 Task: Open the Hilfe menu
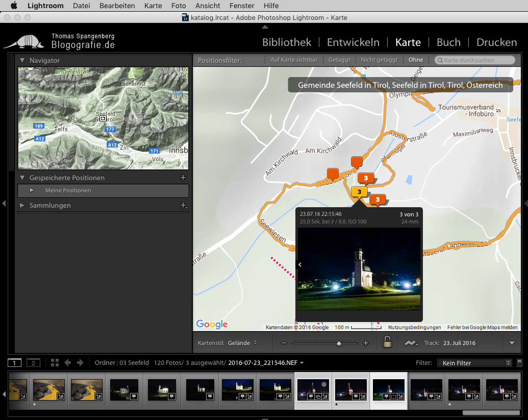point(271,6)
